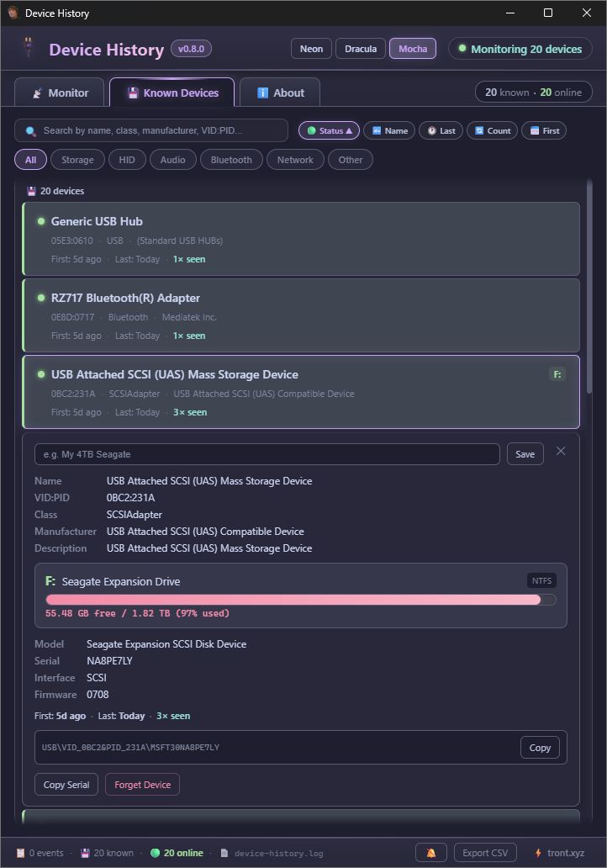
Task: Click the F: drive badge on the SCSI card
Action: pos(557,373)
